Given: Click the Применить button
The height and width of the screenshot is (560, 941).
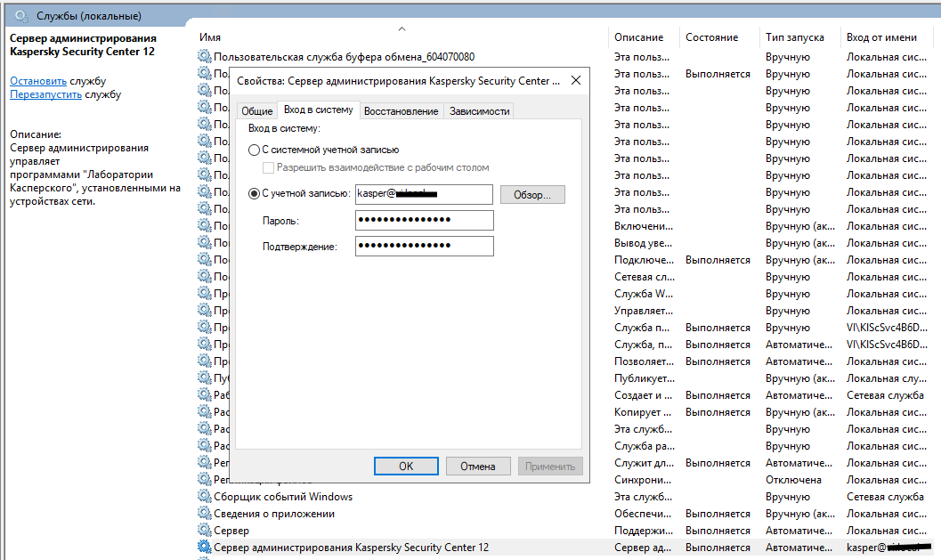Looking at the screenshot, I should tap(549, 467).
